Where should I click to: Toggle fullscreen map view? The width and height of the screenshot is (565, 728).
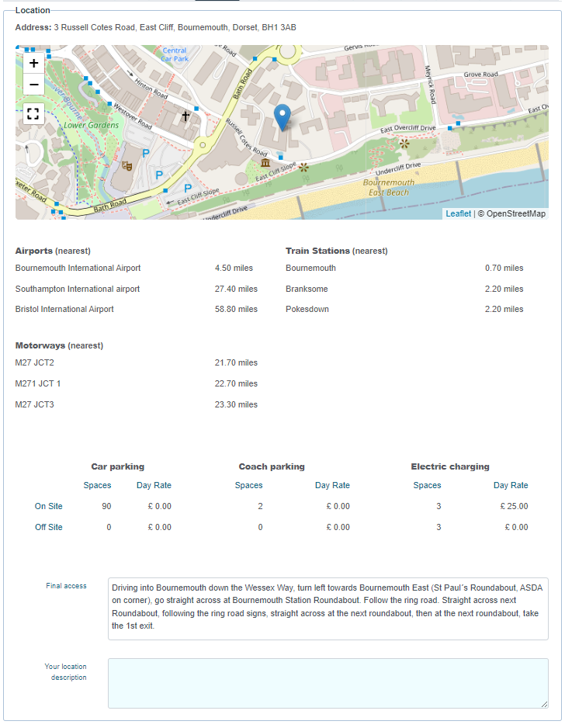pyautogui.click(x=33, y=114)
